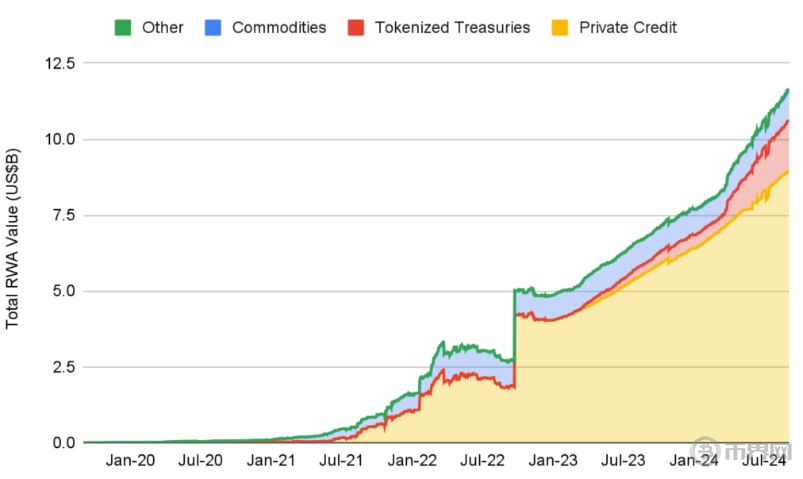This screenshot has height=479, width=803.
Task: Toggle the Other series legend label
Action: pos(163,27)
